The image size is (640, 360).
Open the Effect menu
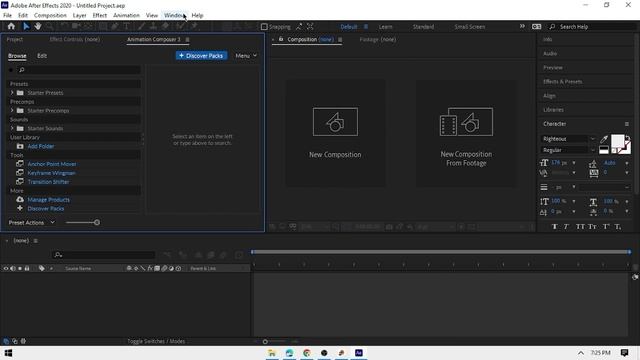100,15
